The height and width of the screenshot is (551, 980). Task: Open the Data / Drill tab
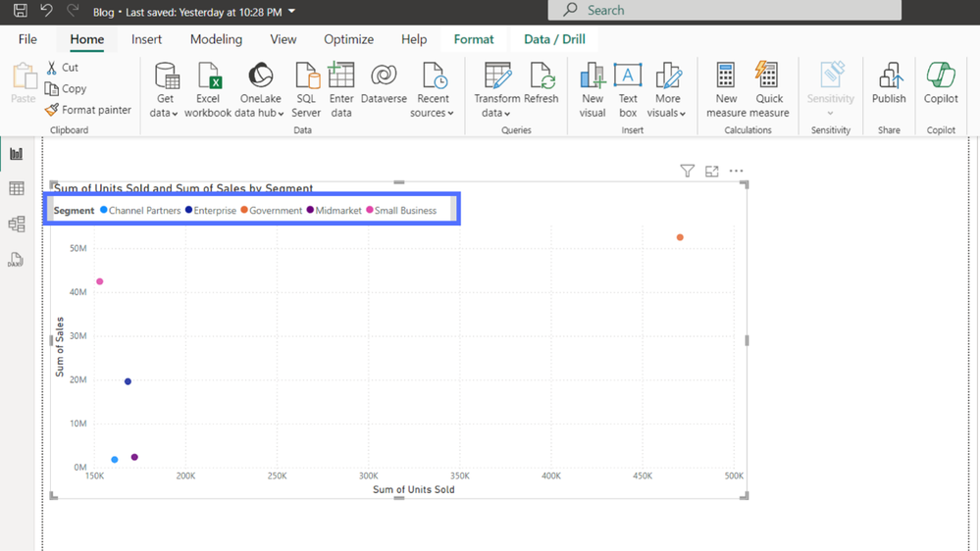[554, 39]
